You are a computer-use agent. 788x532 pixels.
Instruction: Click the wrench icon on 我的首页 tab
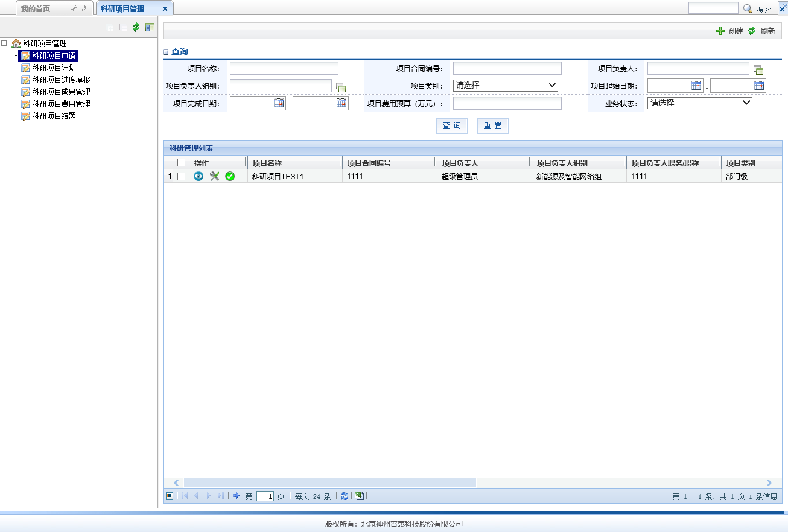pyautogui.click(x=74, y=8)
